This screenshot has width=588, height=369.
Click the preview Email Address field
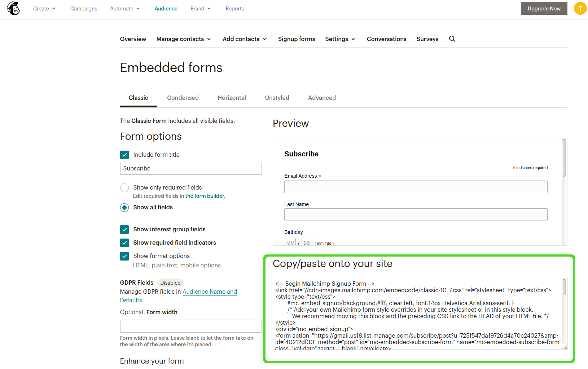point(416,187)
